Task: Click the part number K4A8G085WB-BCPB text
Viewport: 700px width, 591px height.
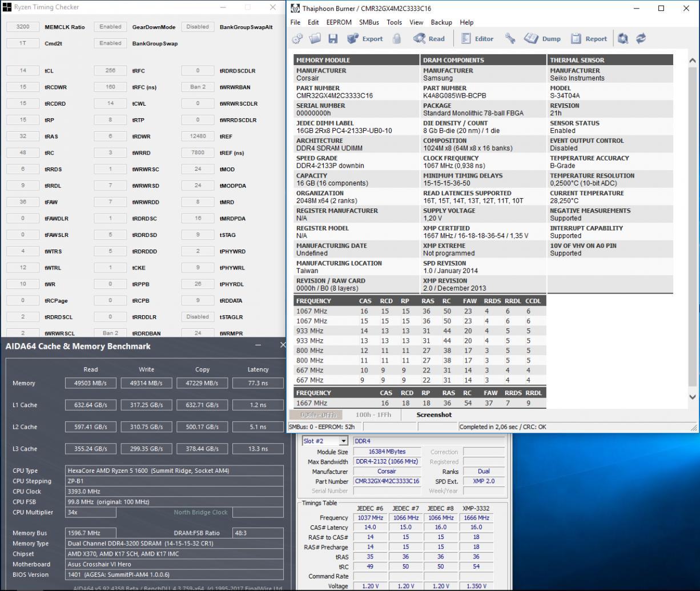Action: [x=455, y=96]
